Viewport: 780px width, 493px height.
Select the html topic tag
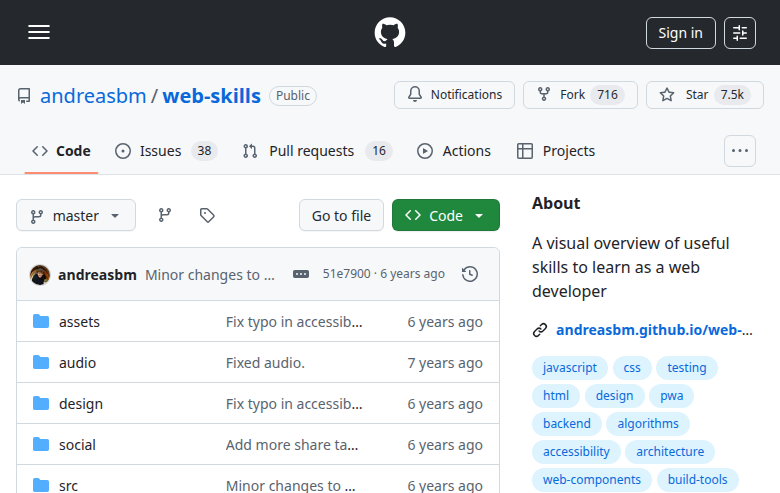[556, 395]
